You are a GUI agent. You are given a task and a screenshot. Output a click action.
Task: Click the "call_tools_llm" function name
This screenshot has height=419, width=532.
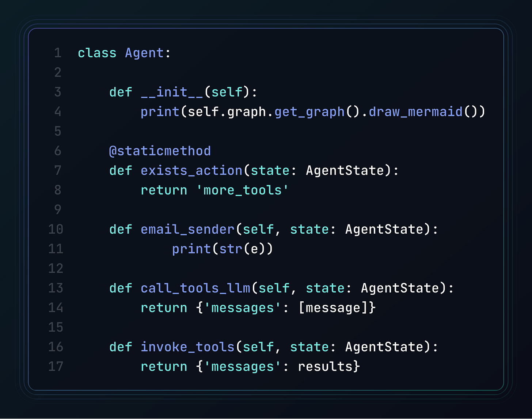pos(195,288)
